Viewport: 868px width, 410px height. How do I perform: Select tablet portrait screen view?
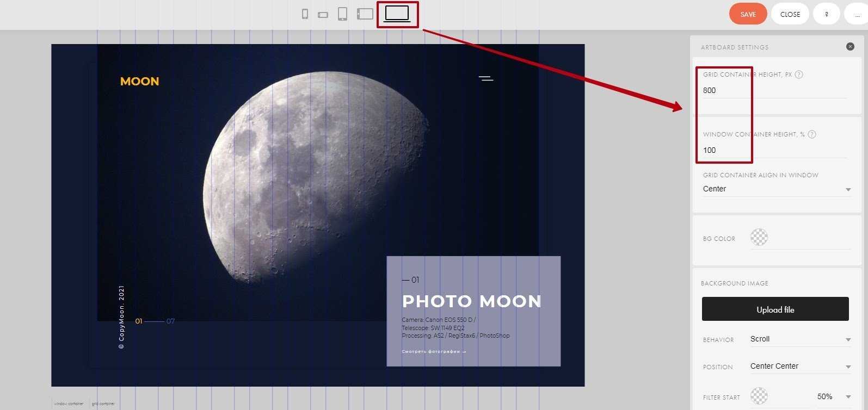[x=342, y=14]
